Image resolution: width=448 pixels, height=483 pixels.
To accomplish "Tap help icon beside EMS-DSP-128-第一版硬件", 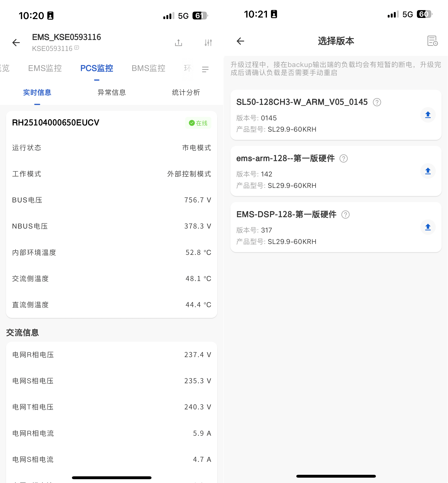I will (x=345, y=214).
